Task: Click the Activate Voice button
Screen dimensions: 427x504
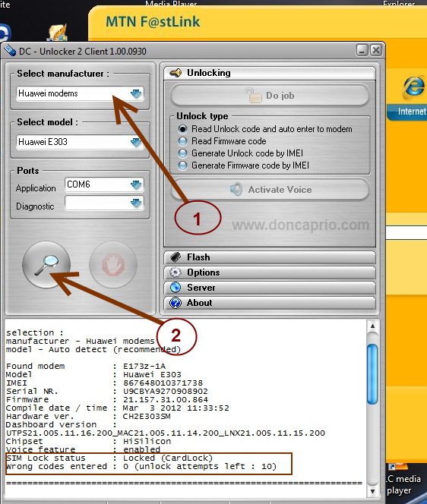Action: 270,189
